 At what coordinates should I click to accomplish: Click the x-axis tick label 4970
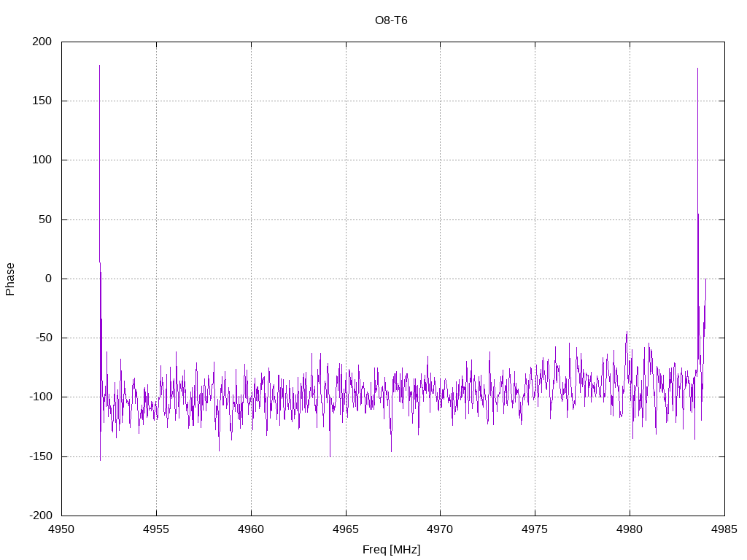[440, 529]
